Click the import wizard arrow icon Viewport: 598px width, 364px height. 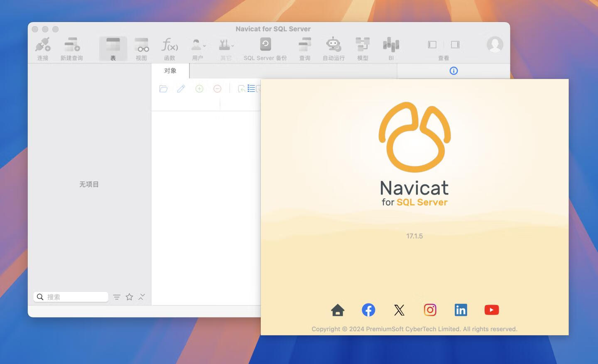click(x=241, y=89)
